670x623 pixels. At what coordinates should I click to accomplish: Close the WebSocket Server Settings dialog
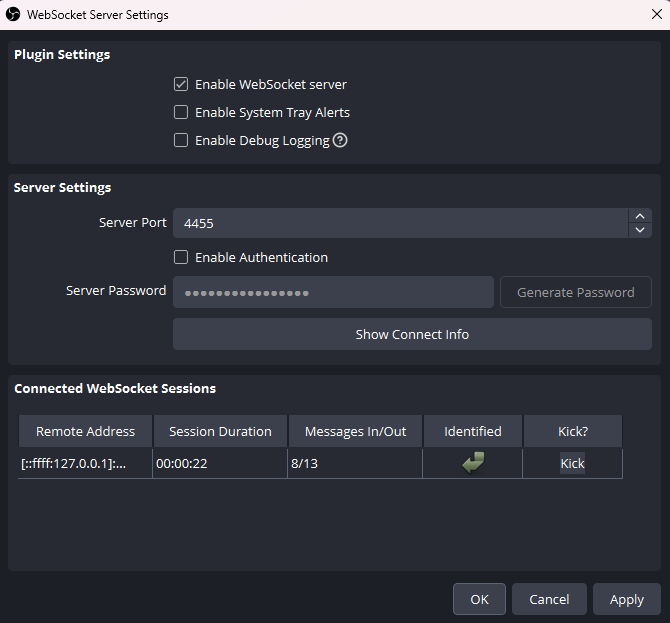point(657,15)
